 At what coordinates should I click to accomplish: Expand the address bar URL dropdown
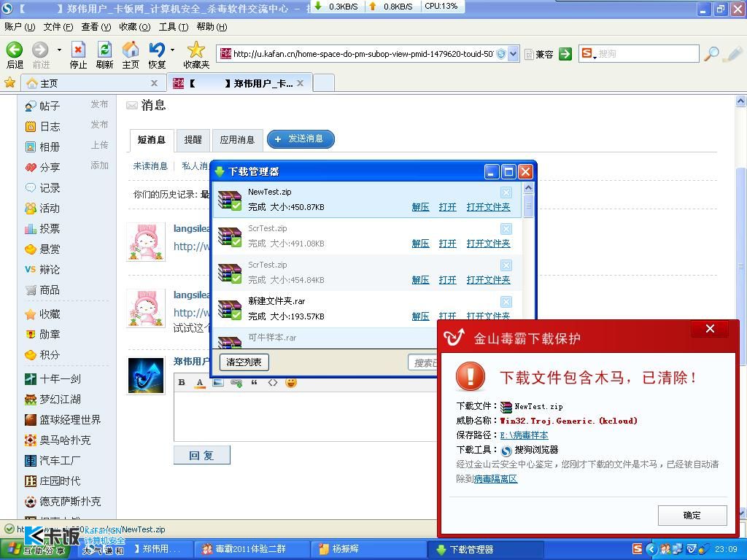click(514, 54)
